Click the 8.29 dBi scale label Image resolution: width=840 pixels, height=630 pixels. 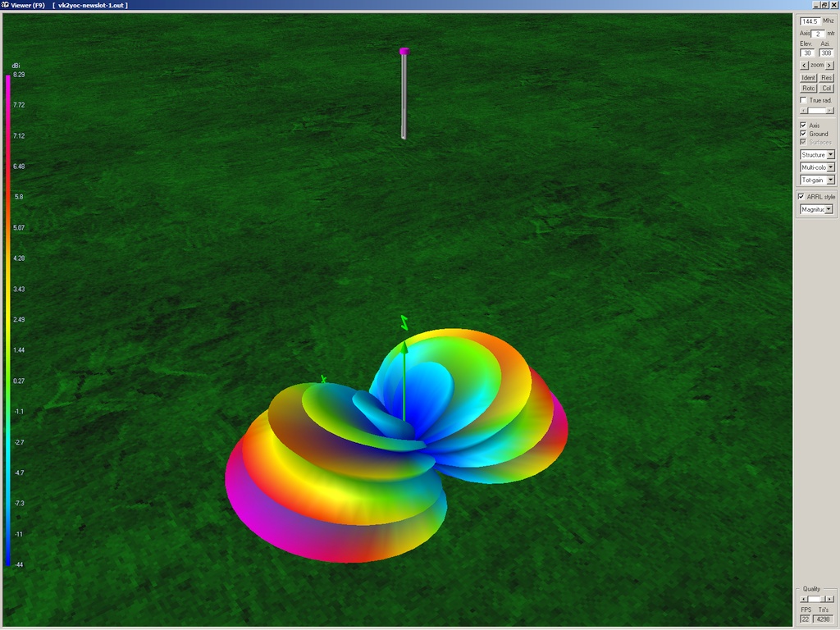pyautogui.click(x=19, y=75)
